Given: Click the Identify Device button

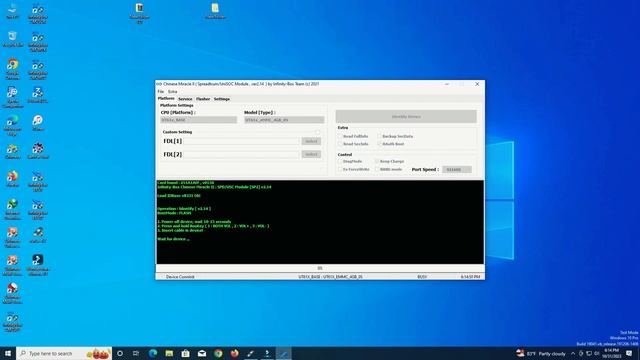Looking at the screenshot, I should point(406,117).
